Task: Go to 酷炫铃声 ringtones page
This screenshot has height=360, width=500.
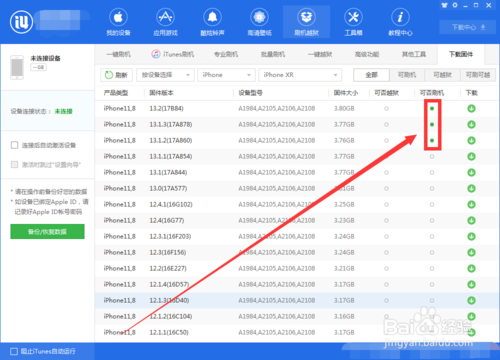Action: tap(212, 22)
